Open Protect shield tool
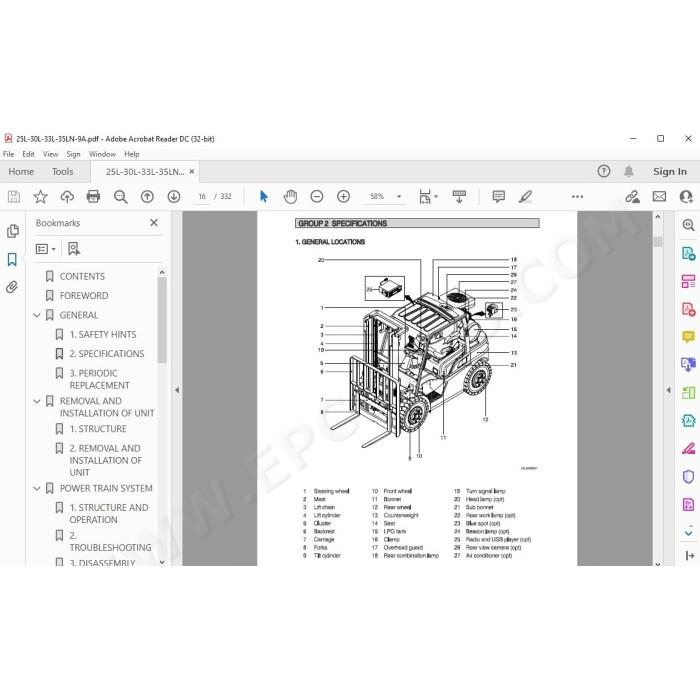The height and width of the screenshot is (700, 700). click(688, 476)
